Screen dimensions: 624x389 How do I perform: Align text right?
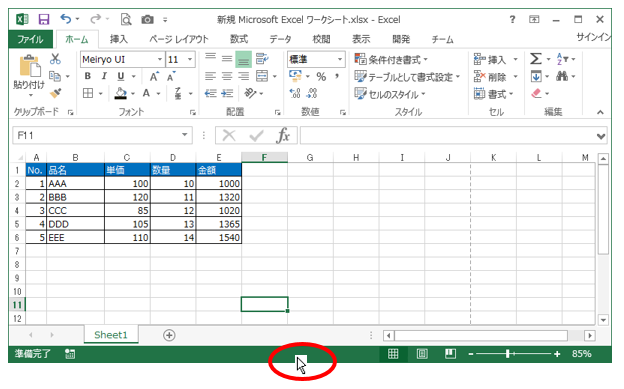pos(243,76)
